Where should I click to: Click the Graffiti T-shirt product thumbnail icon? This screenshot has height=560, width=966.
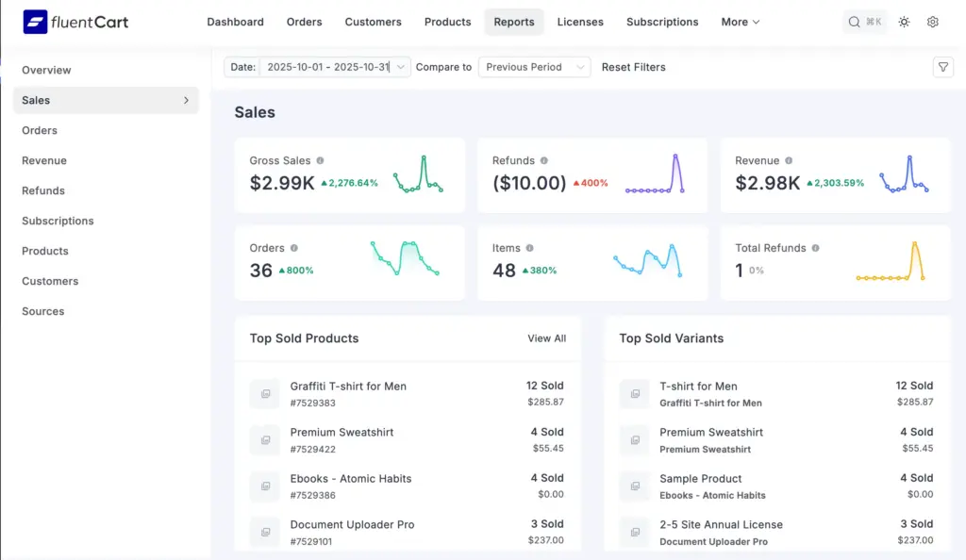[264, 393]
